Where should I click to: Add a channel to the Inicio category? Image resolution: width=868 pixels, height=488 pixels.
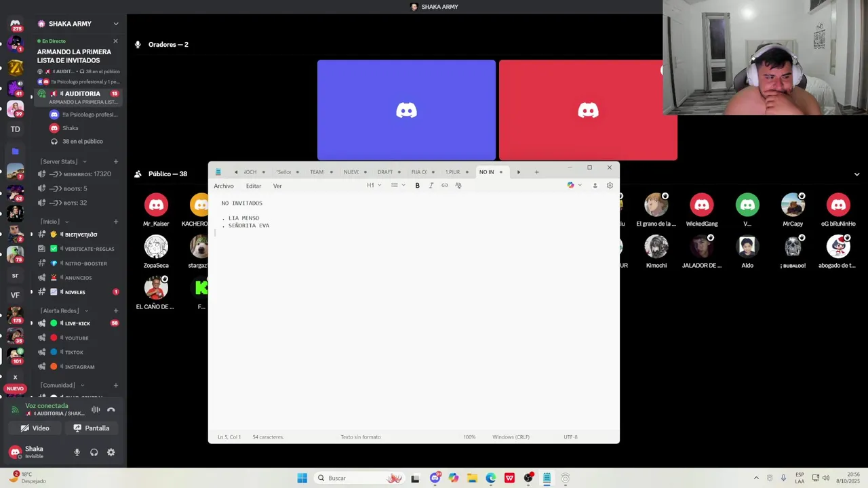[116, 222]
